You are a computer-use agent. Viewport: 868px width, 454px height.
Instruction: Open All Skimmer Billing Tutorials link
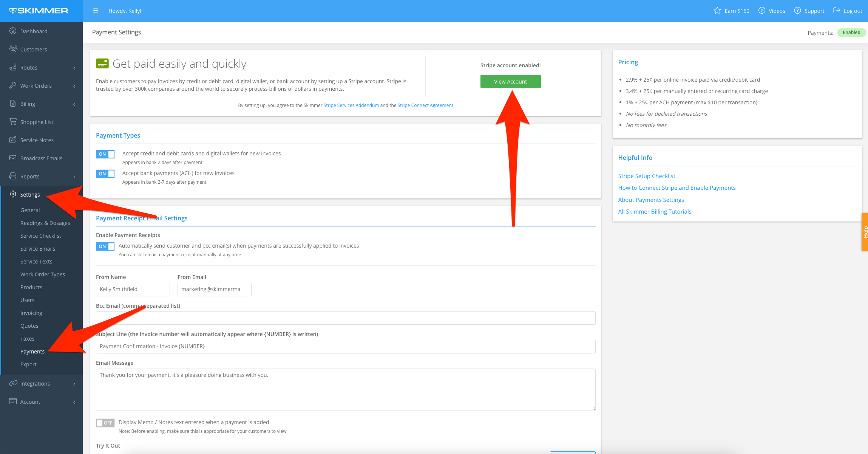click(655, 212)
